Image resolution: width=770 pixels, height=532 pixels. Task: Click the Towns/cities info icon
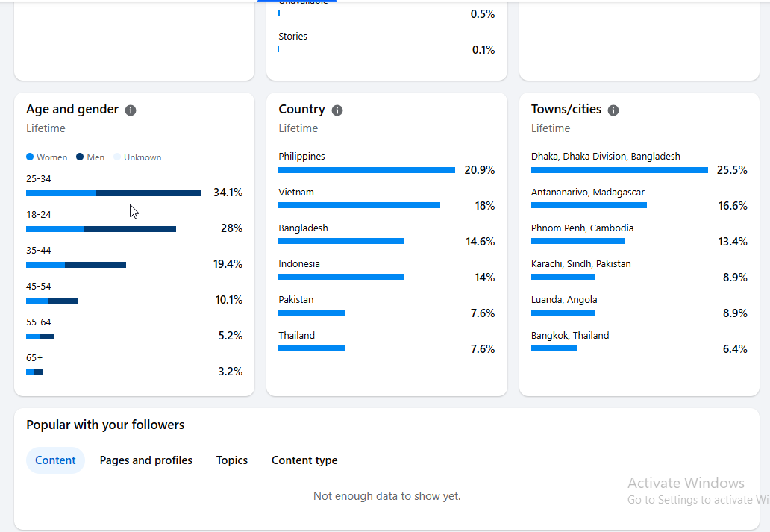613,110
